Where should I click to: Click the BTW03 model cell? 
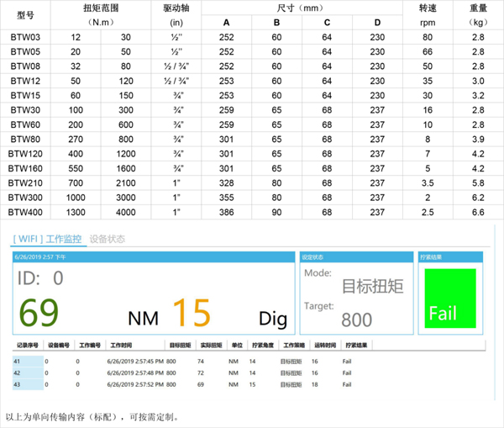[24, 37]
